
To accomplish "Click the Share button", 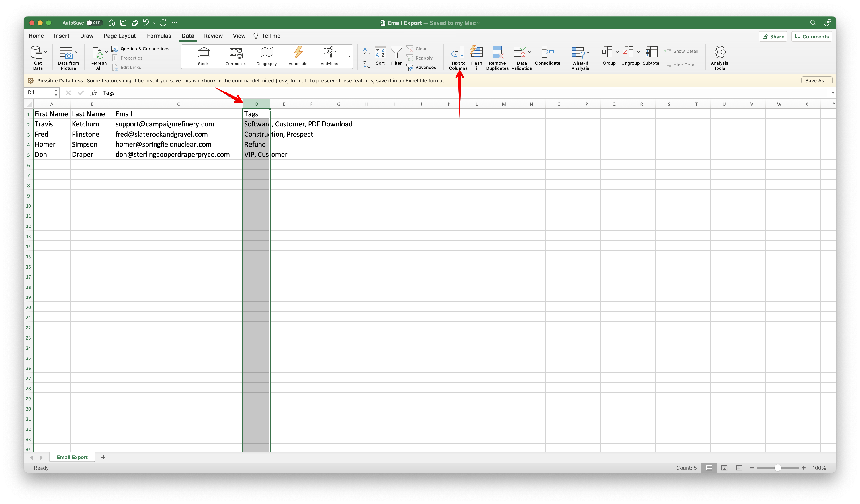I will [x=773, y=36].
